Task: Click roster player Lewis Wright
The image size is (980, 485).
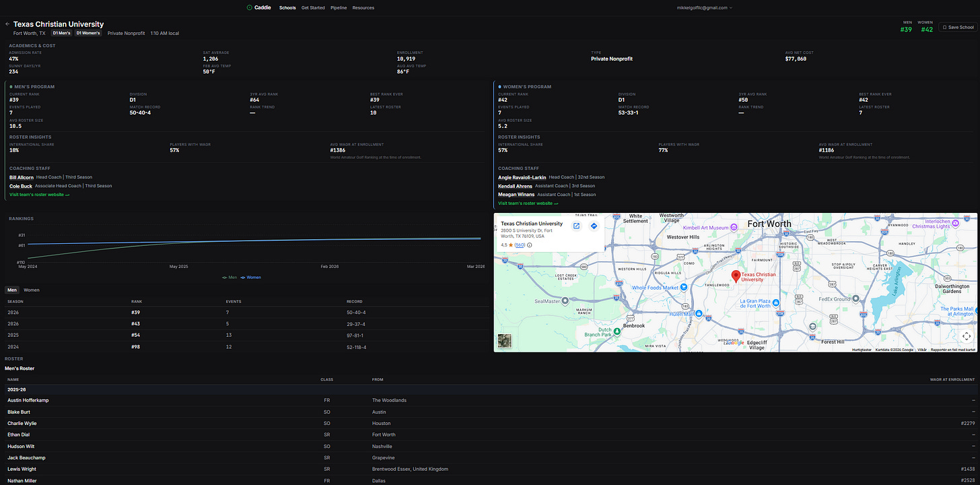Action: [22, 469]
